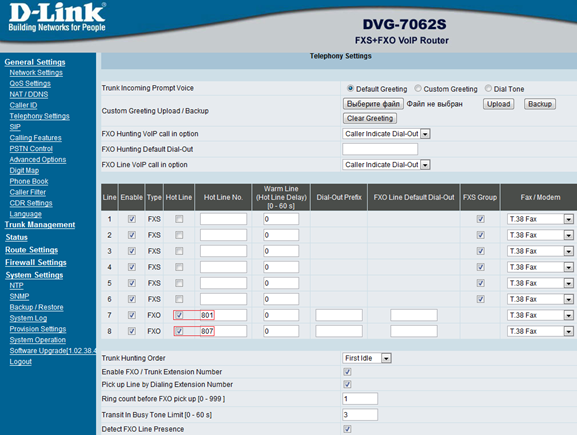Open Fax/Modem dropdown for line 6
This screenshot has height=435, width=577.
[x=540, y=299]
